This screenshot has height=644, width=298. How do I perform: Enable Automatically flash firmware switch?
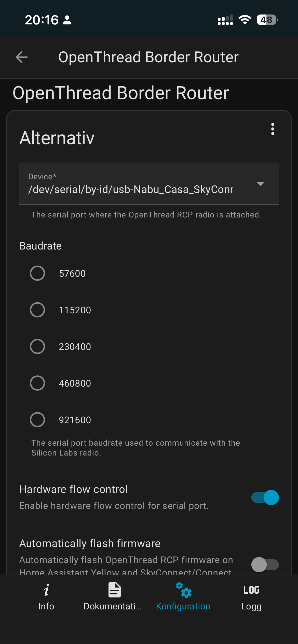pos(265,565)
